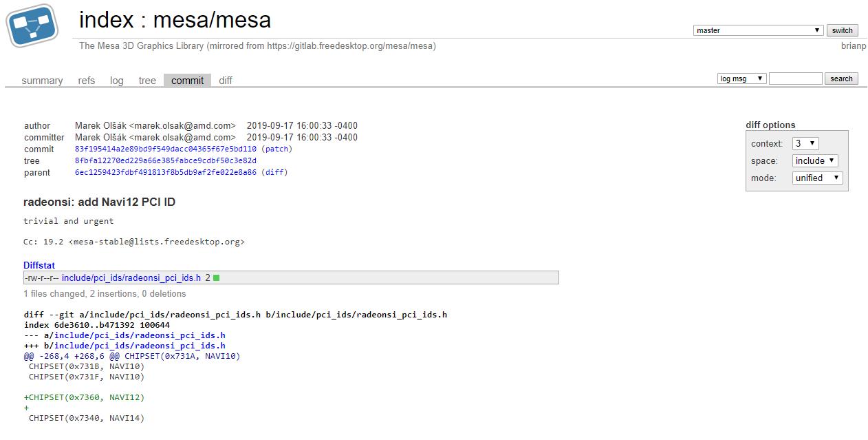Click the 'index 6de3610..b471392 100644' line
The width and height of the screenshot is (868, 440).
(96, 325)
